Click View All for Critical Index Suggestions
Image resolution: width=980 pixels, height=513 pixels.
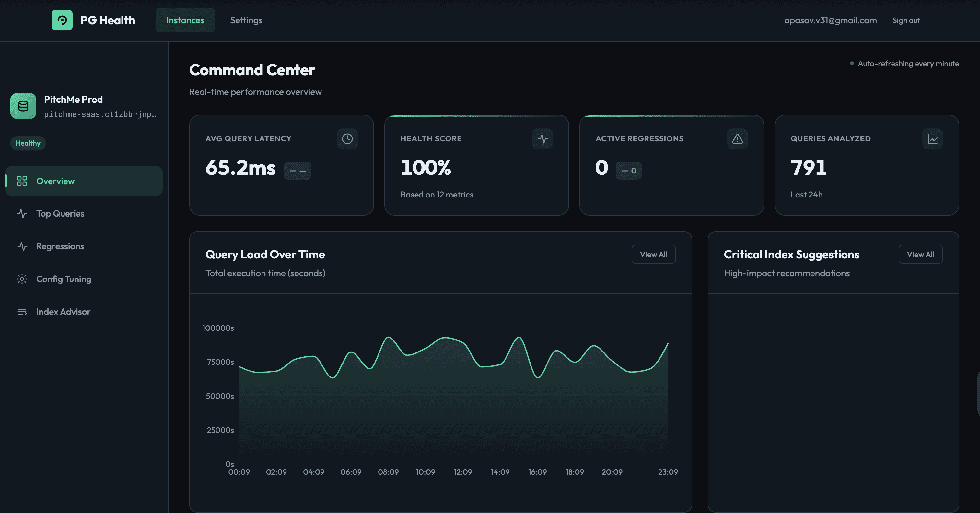click(x=920, y=254)
